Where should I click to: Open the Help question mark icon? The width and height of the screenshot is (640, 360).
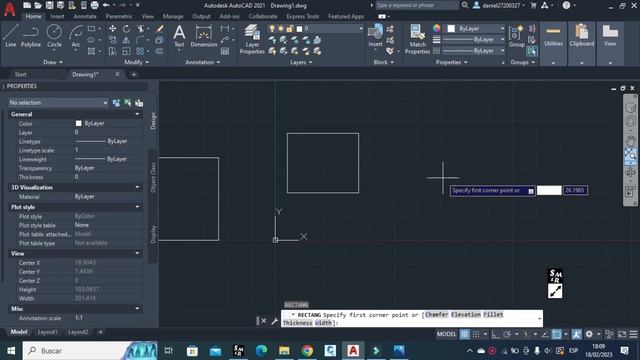(566, 5)
